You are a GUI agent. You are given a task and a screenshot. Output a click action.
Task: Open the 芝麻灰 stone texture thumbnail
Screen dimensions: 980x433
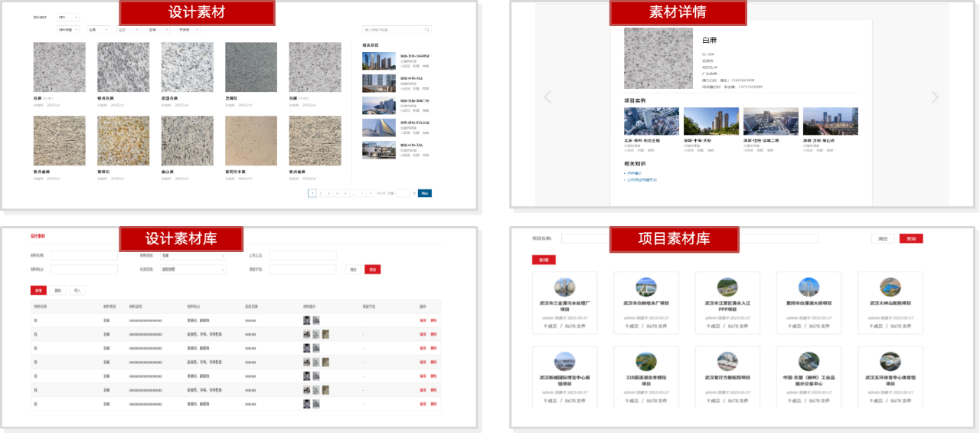click(x=251, y=67)
